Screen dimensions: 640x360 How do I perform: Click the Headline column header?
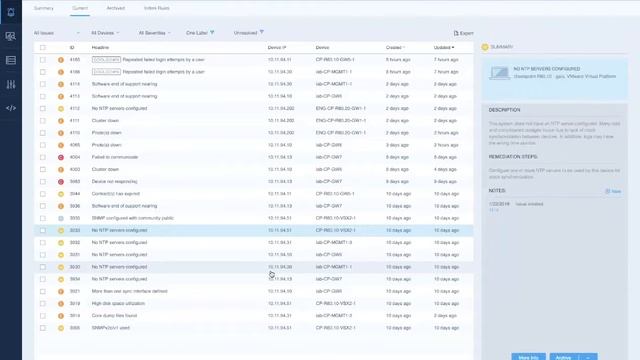click(x=100, y=48)
